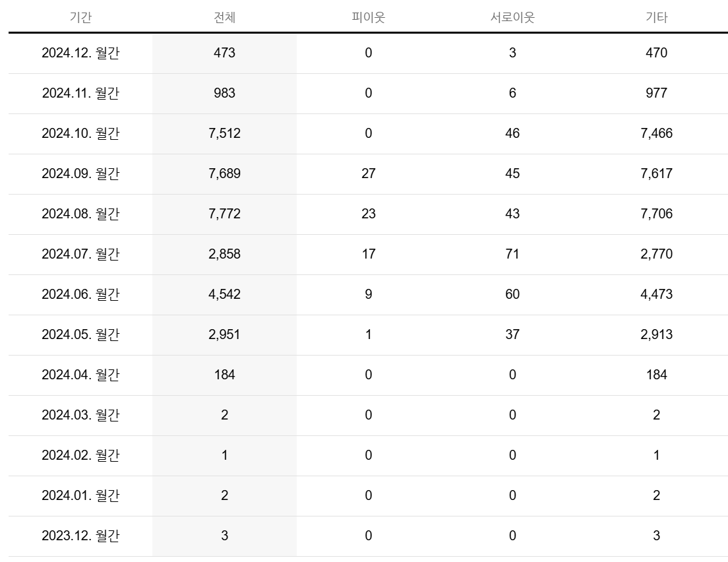The height and width of the screenshot is (562, 728).
Task: Click the 피이웃 column header
Action: coord(368,17)
